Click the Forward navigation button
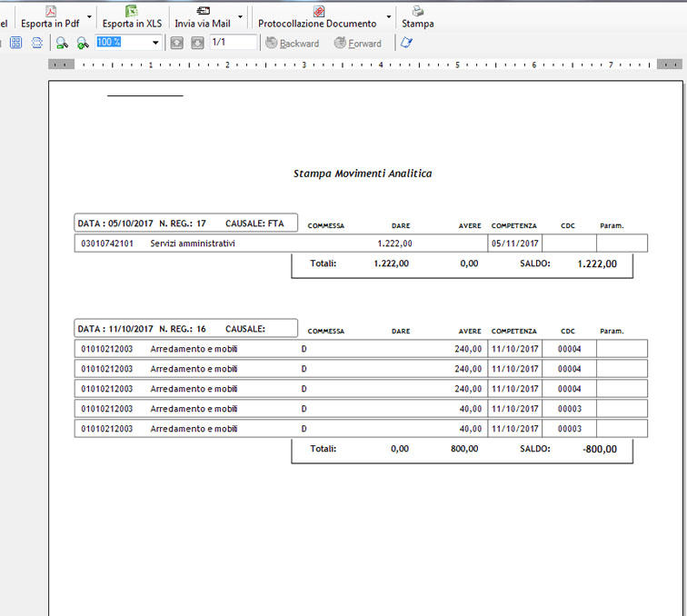Screen dimensions: 687x616 (358, 43)
